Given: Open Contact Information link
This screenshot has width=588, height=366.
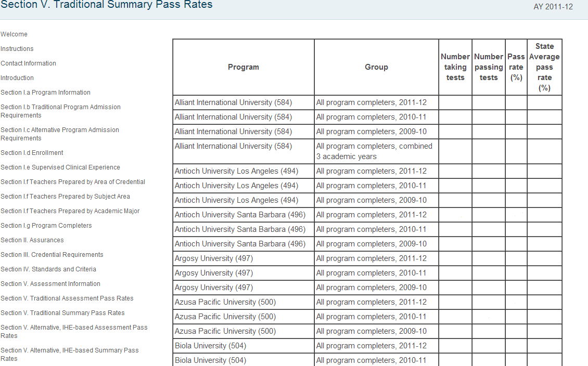Looking at the screenshot, I should click(28, 63).
